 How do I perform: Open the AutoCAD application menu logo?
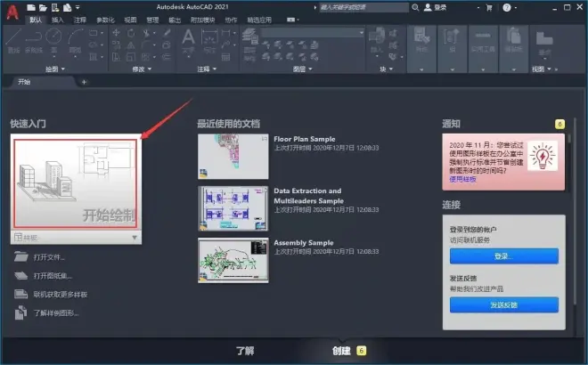pos(12,12)
